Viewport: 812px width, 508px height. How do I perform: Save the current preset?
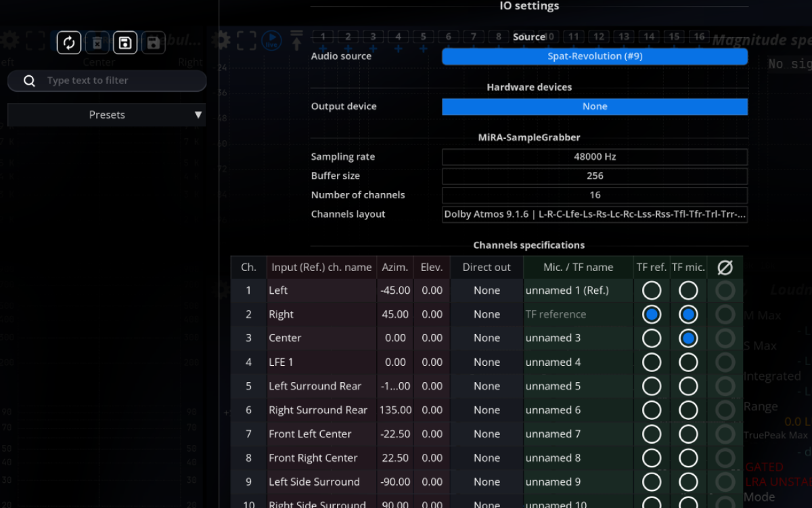click(125, 42)
